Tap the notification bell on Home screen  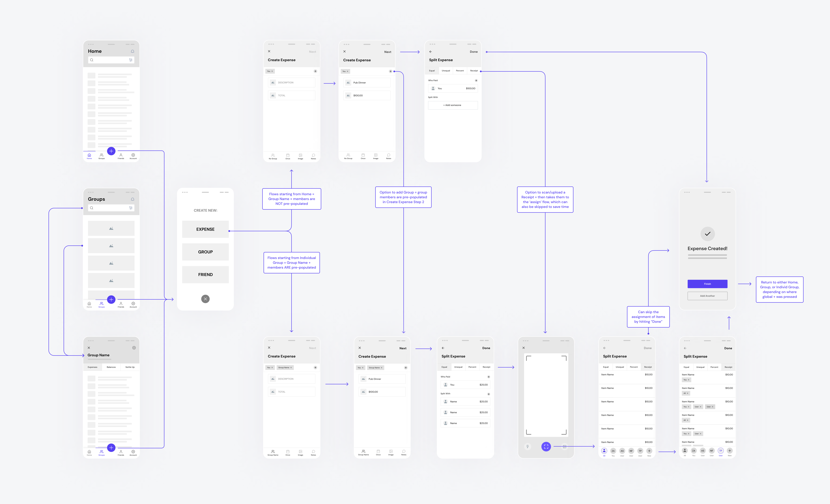[132, 51]
